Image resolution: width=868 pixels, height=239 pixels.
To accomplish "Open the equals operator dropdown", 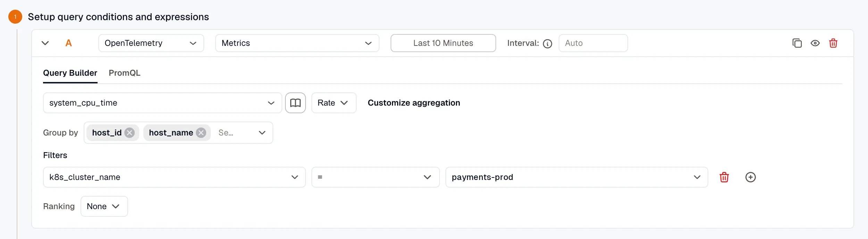I will click(376, 177).
